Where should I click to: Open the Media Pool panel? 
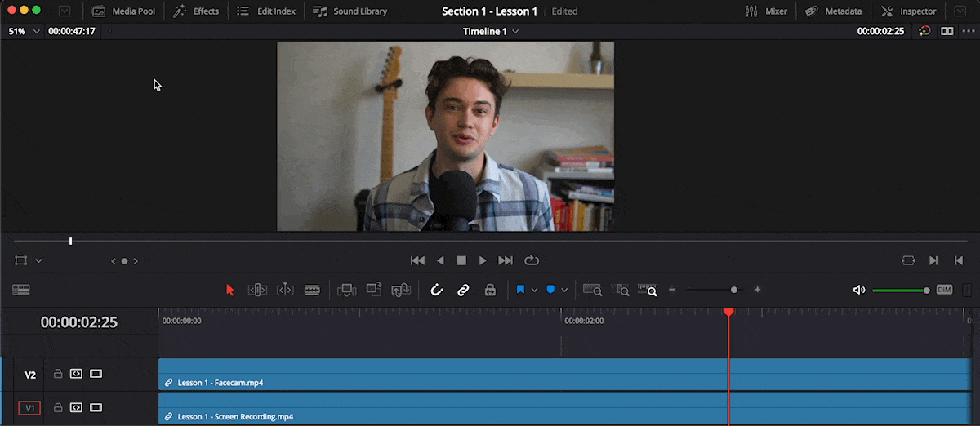[124, 11]
